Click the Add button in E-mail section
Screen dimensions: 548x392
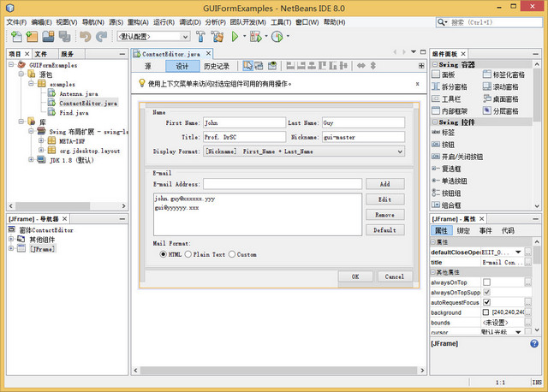384,184
